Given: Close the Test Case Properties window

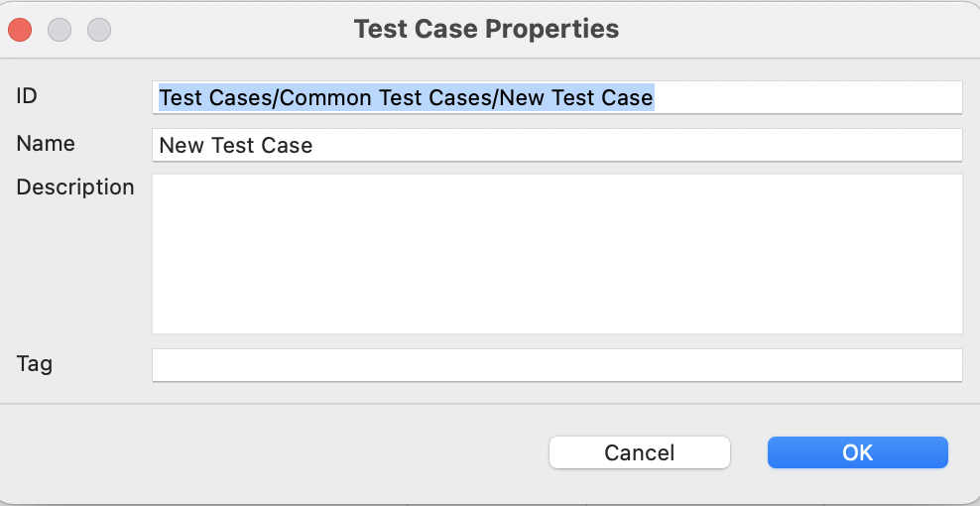Looking at the screenshot, I should pos(20,30).
